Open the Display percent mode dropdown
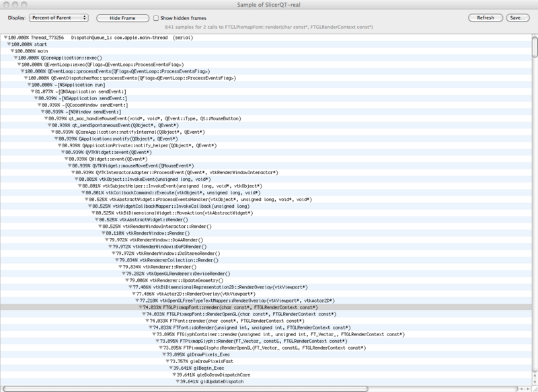This screenshot has height=392, width=538. (x=59, y=17)
